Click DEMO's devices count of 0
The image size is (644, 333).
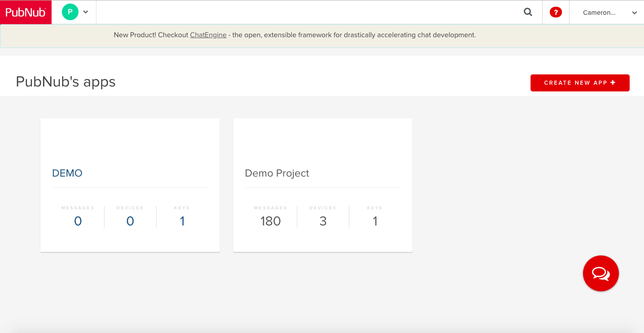130,221
